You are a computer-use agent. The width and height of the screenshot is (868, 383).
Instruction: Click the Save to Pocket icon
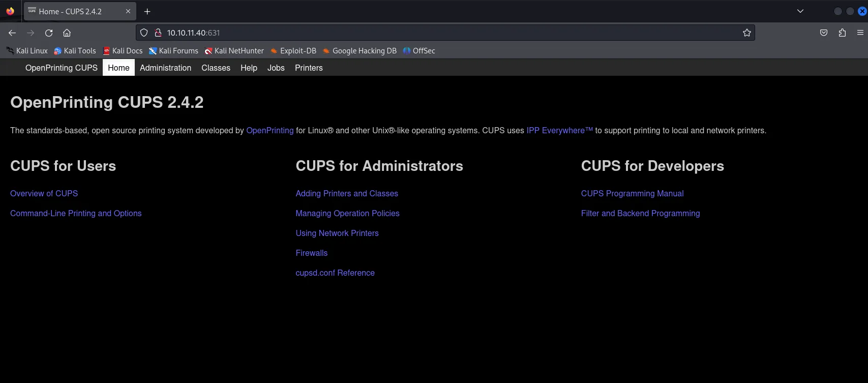(x=824, y=33)
